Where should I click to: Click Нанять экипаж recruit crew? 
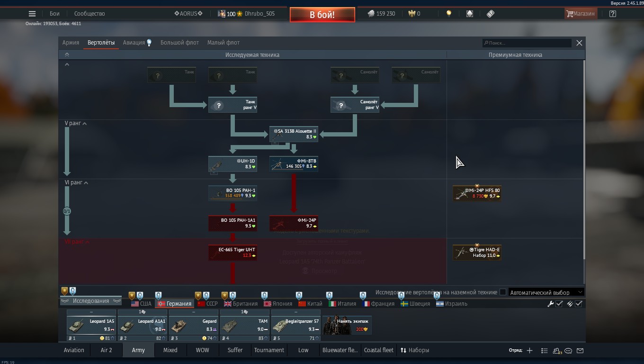tap(347, 325)
